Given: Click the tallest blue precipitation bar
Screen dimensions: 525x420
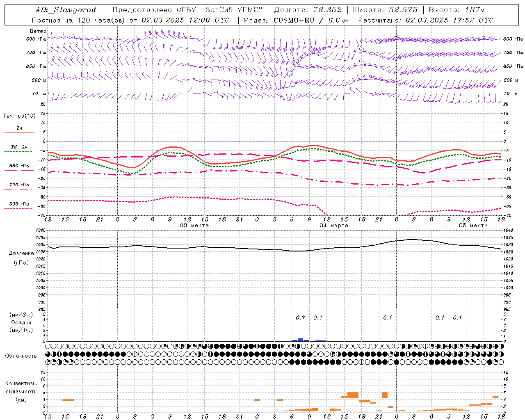Looking at the screenshot, I should click(x=301, y=340).
